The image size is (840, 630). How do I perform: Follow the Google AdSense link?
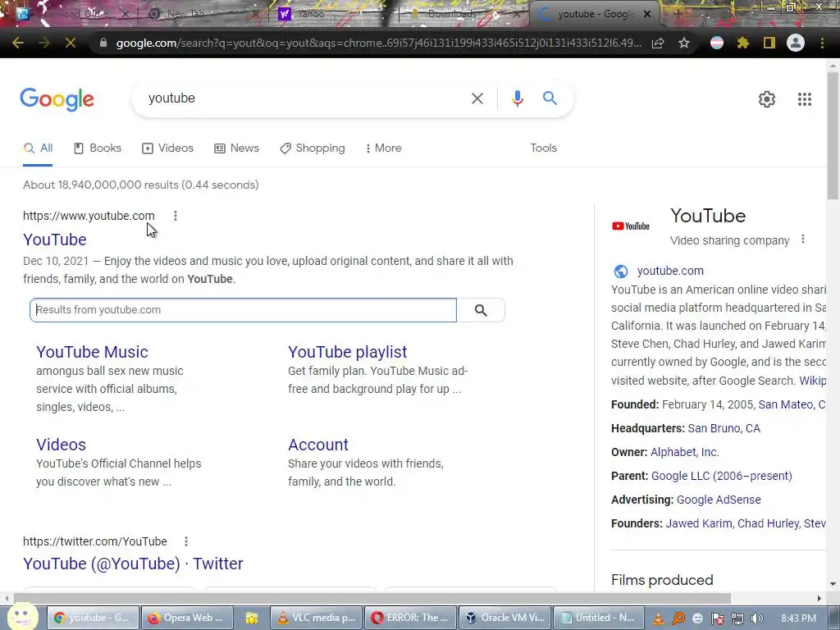coord(719,500)
